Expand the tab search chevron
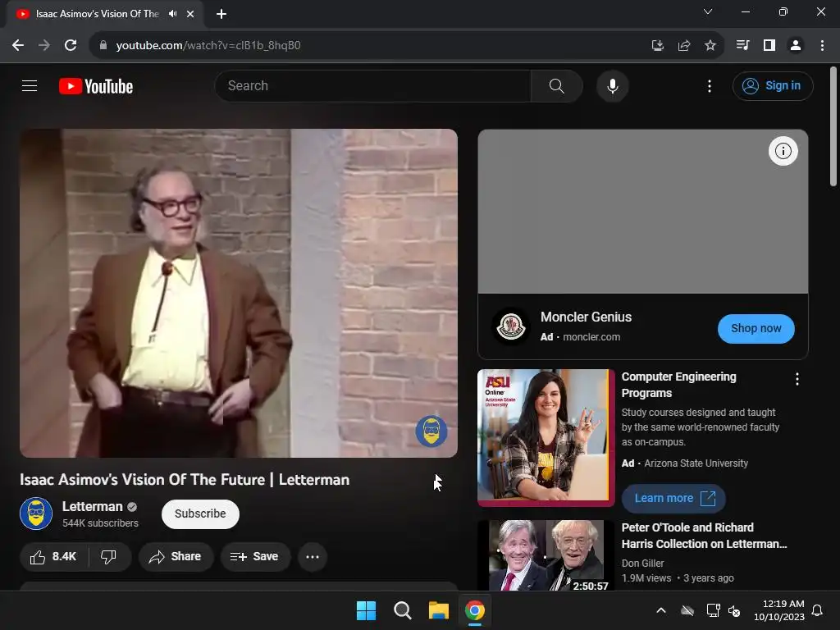 708,11
